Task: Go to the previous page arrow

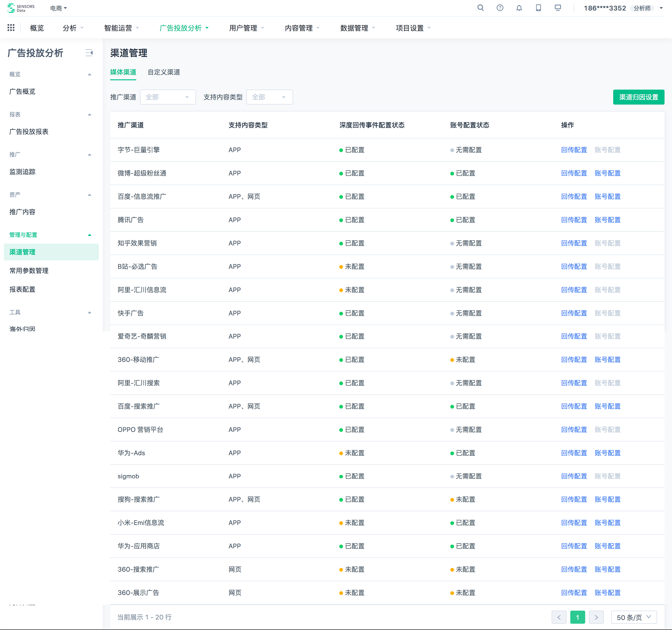Action: pyautogui.click(x=559, y=617)
